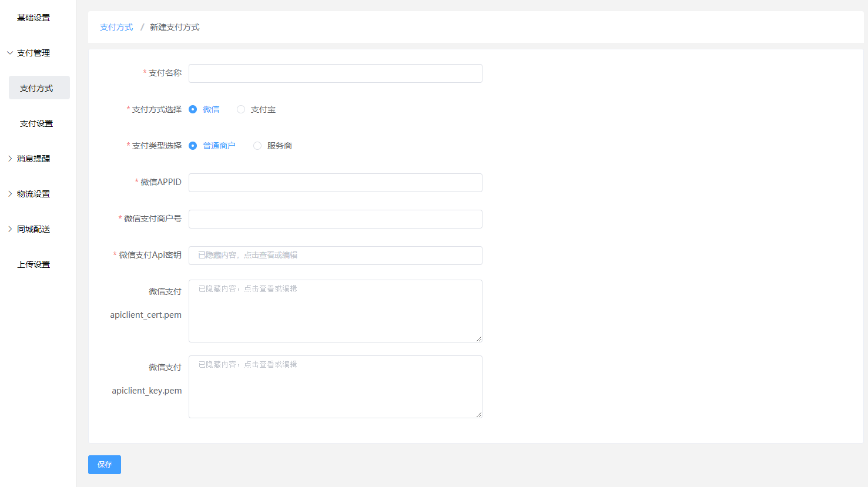
Task: Expand the 同城配送 chevron arrow
Action: pyautogui.click(x=10, y=229)
